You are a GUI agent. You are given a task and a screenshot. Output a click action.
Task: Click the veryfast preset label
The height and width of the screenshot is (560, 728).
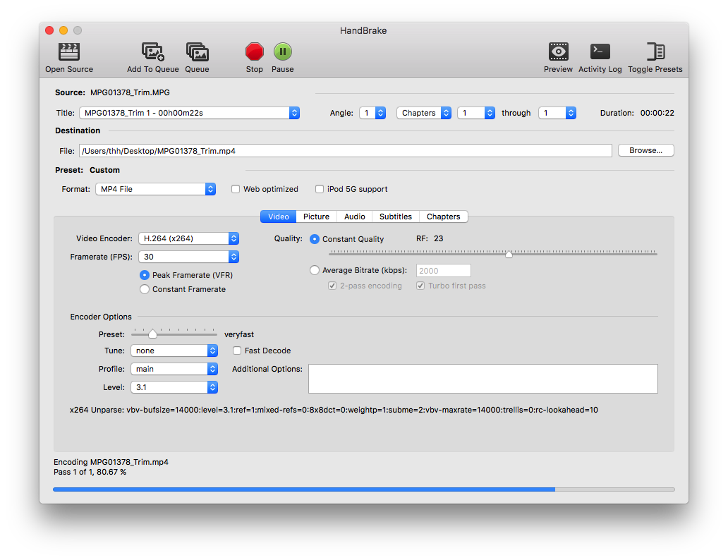pyautogui.click(x=239, y=334)
